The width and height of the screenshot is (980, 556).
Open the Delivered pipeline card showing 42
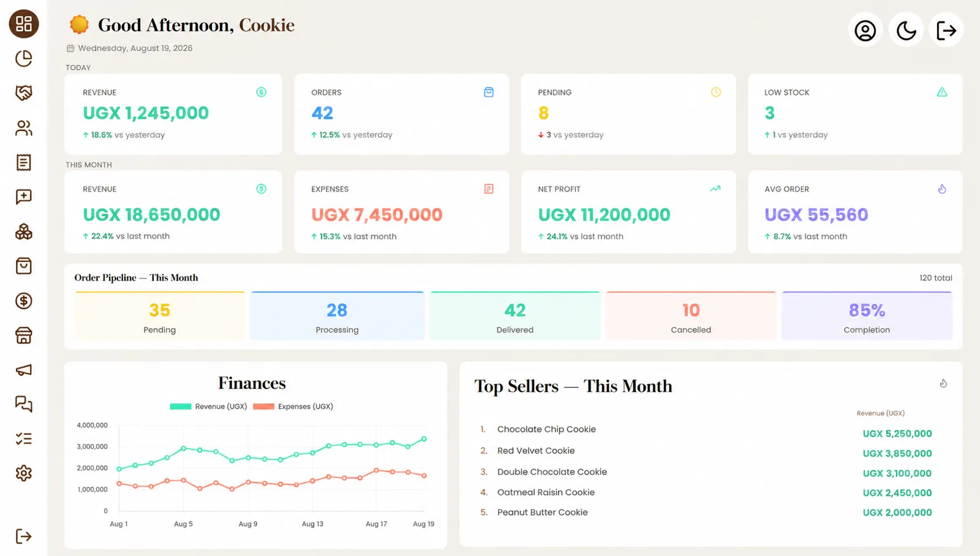[x=515, y=316]
